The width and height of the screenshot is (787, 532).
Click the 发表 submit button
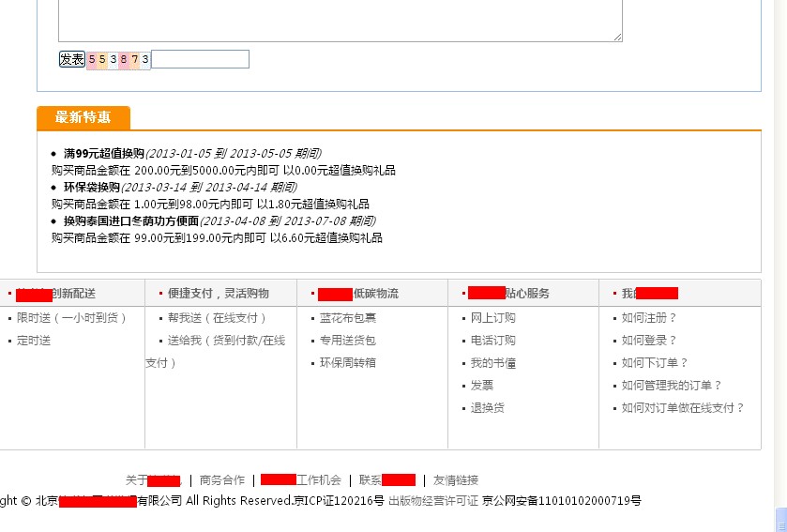tap(71, 59)
